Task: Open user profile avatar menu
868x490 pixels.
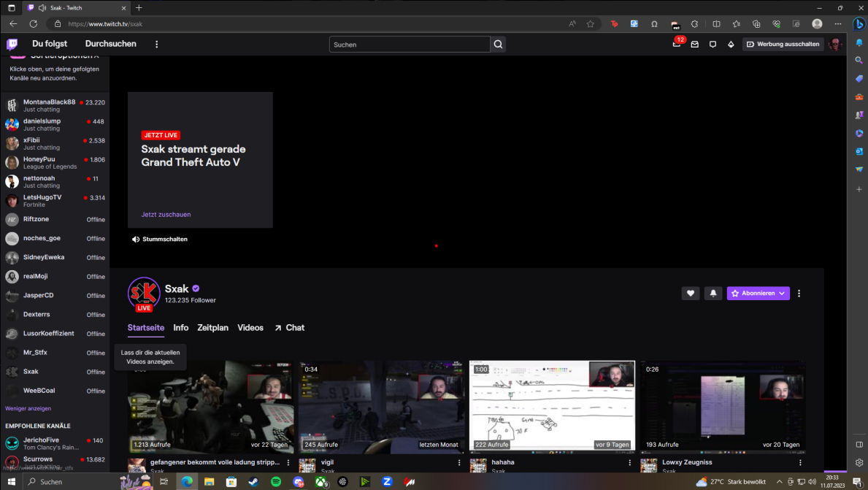Action: coord(835,45)
